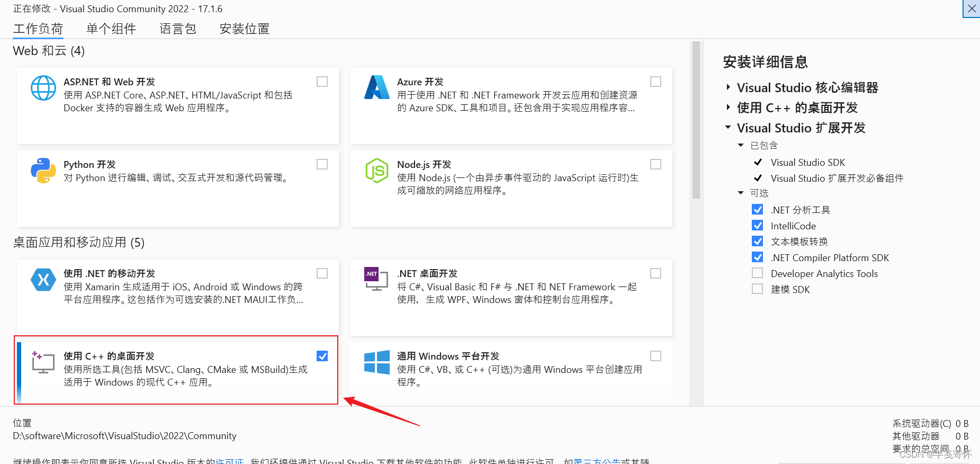Screen dimensions: 980x464
Task: Collapse the 已包含 subsection
Action: coord(741,145)
